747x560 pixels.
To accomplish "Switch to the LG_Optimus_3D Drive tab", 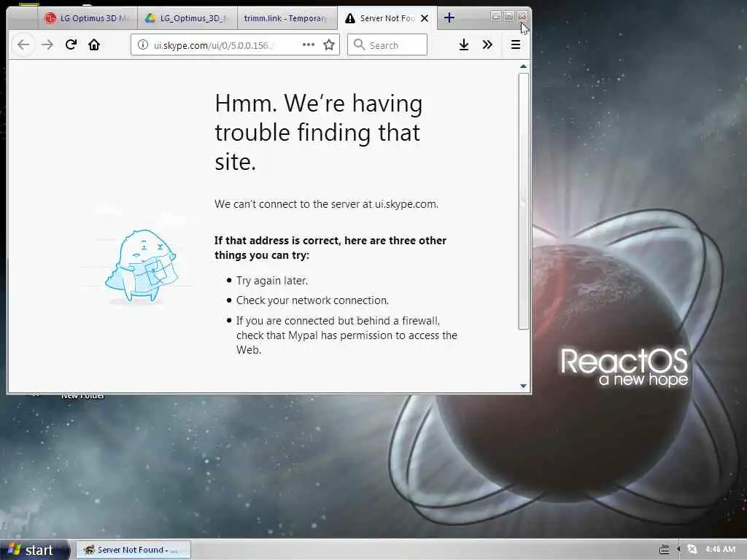I will [187, 18].
